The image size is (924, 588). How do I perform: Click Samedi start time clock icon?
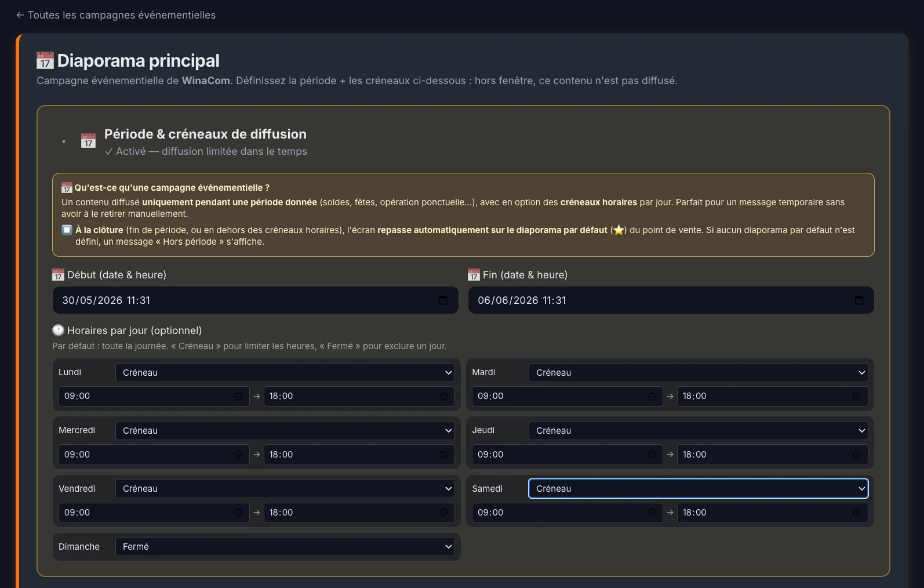pyautogui.click(x=652, y=513)
